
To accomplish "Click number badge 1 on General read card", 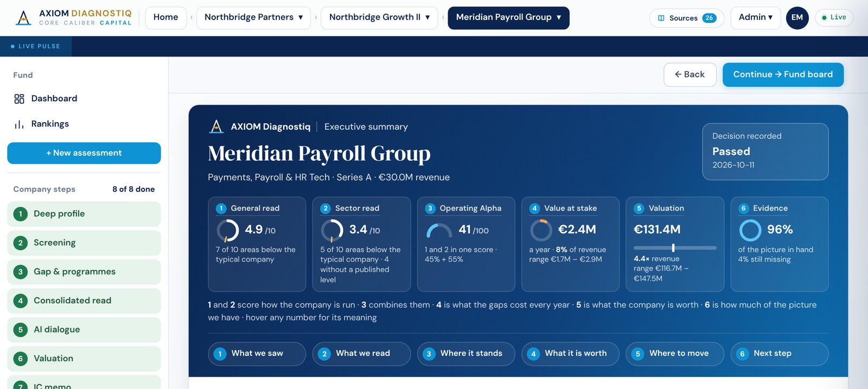I will 221,208.
